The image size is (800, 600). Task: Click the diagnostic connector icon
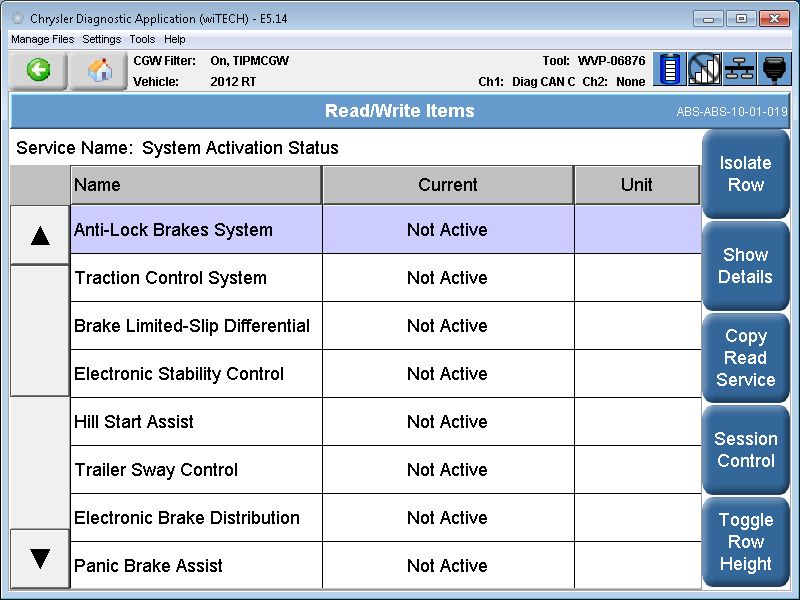coord(774,70)
